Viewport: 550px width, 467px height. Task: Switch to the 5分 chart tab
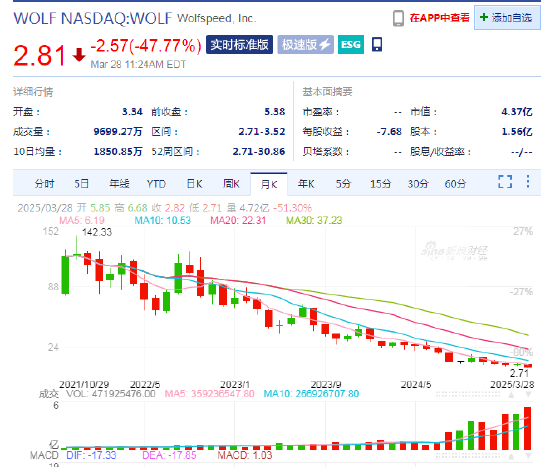(x=343, y=184)
